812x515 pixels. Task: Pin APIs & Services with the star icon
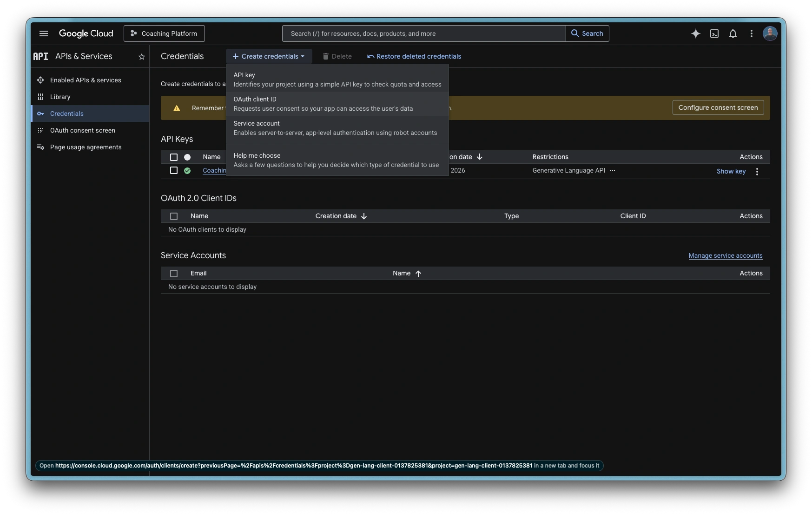142,57
